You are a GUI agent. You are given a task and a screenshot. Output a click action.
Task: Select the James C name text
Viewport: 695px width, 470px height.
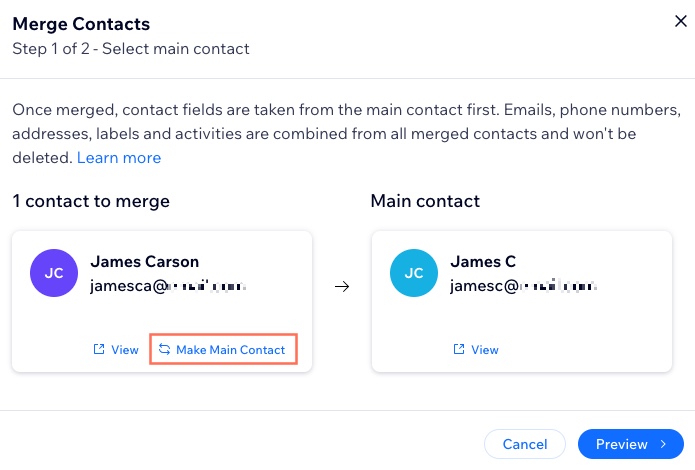483,262
